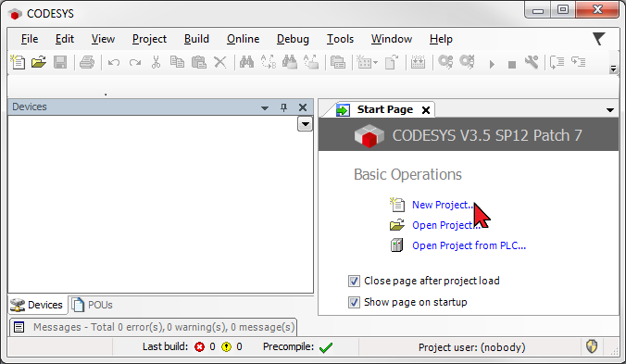Image resolution: width=626 pixels, height=364 pixels.
Task: Click the Save disk icon in toolbar
Action: tap(60, 62)
